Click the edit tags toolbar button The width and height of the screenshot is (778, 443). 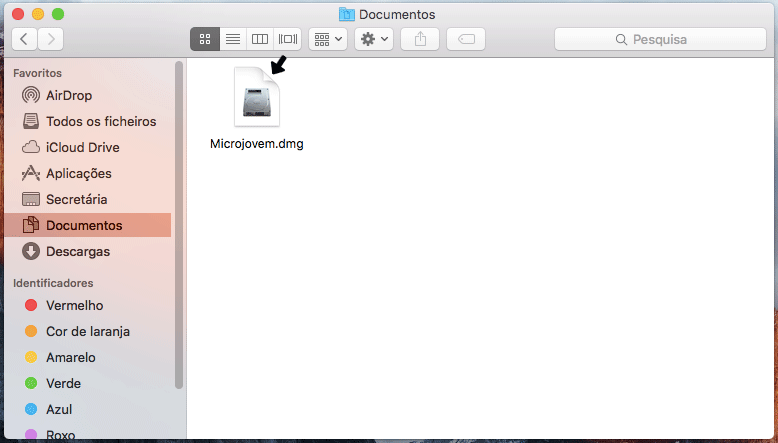pos(466,39)
